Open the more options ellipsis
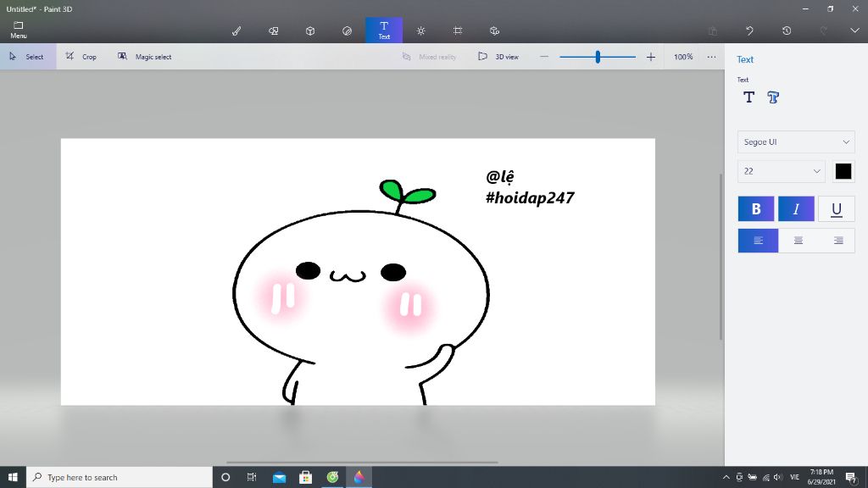868x488 pixels. pyautogui.click(x=711, y=57)
